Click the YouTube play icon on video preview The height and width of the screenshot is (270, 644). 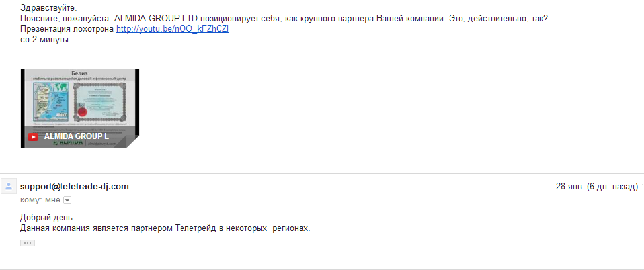coord(32,137)
